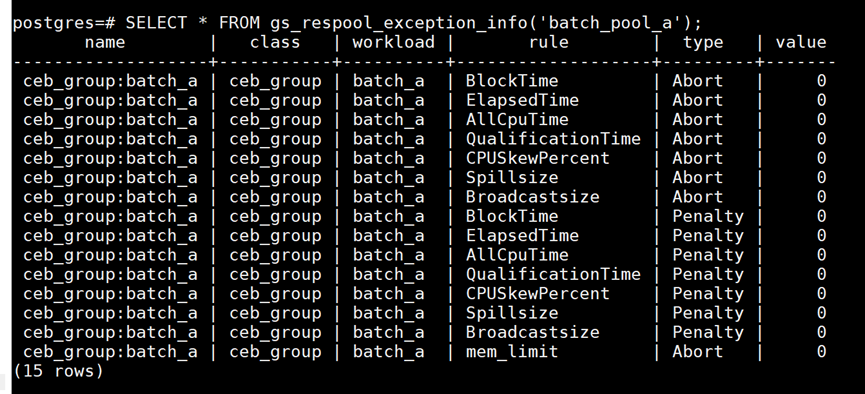Click CPUSkewPercent in the Penalty row
The width and height of the screenshot is (865, 394).
click(x=538, y=294)
